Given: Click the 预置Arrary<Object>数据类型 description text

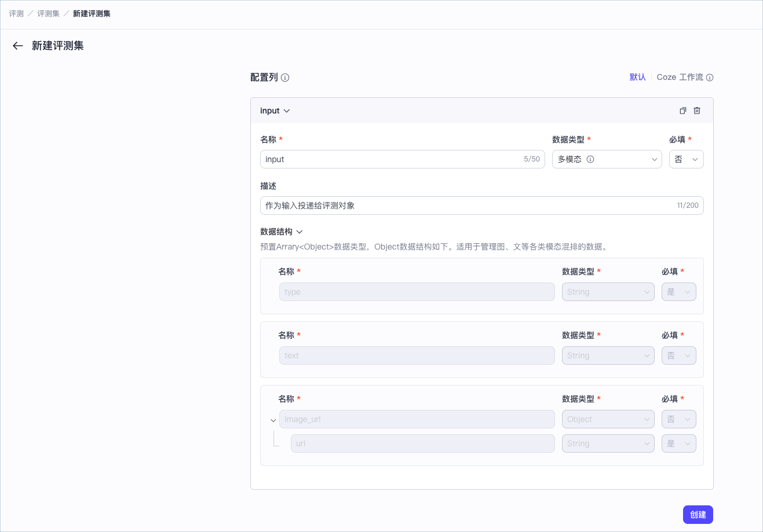Looking at the screenshot, I should 435,247.
